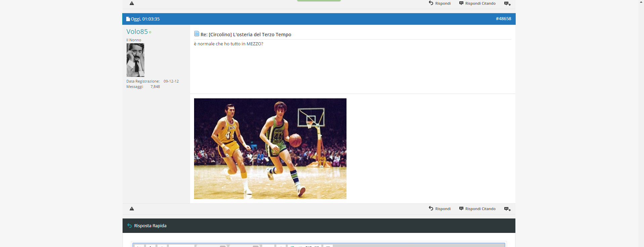Select the message text "è normale che ho tutto in MEZZO?"

pyautogui.click(x=228, y=44)
